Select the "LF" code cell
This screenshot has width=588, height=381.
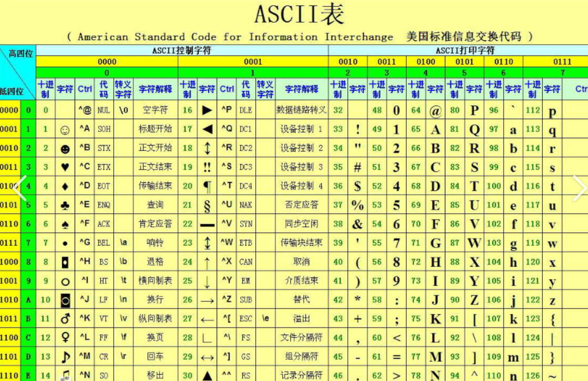point(103,300)
